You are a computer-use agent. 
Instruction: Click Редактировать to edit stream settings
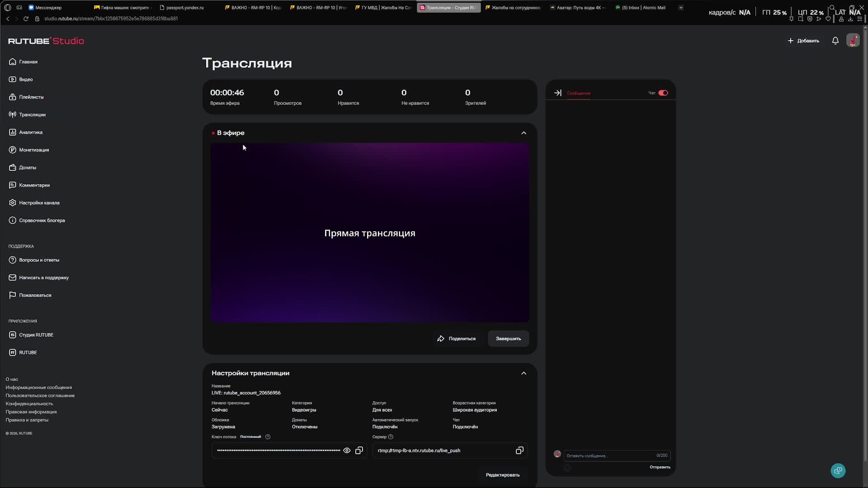tap(502, 475)
